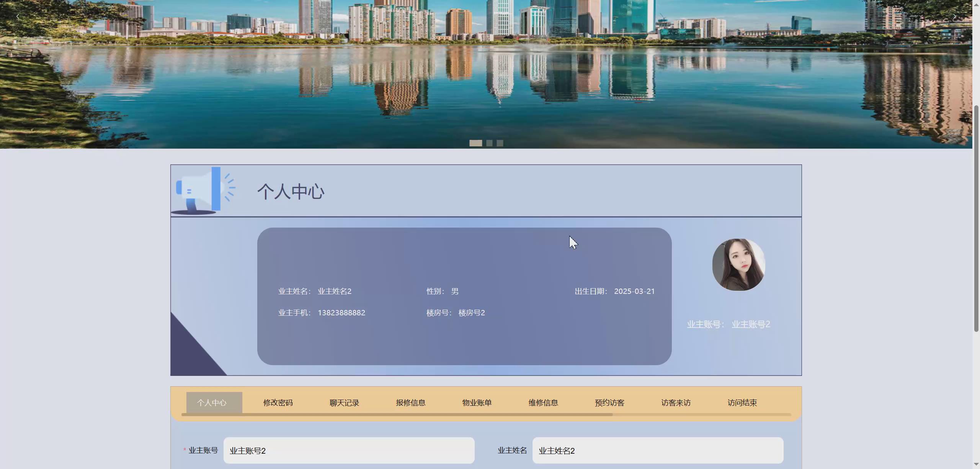The image size is (980, 469).
Task: Switch to the 访客来访 tab
Action: click(x=675, y=402)
